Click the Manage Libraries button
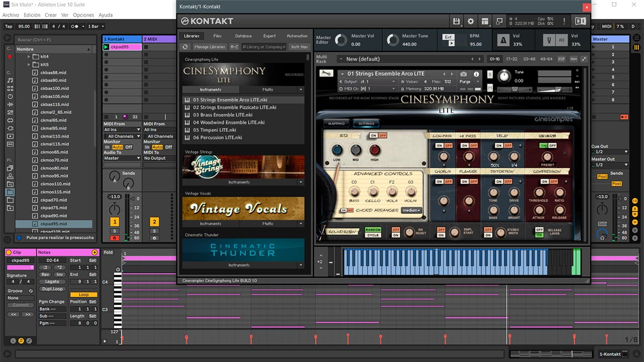 pos(210,47)
